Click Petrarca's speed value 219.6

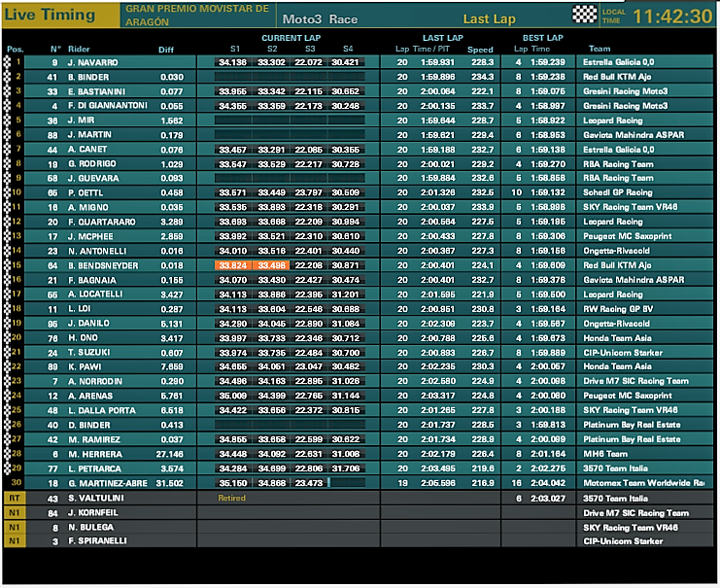point(483,468)
